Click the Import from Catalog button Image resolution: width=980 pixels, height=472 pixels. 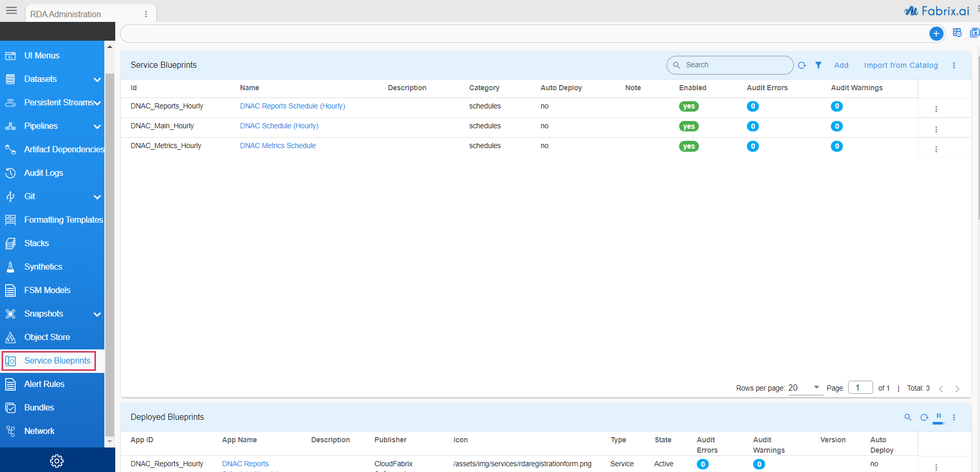click(901, 65)
